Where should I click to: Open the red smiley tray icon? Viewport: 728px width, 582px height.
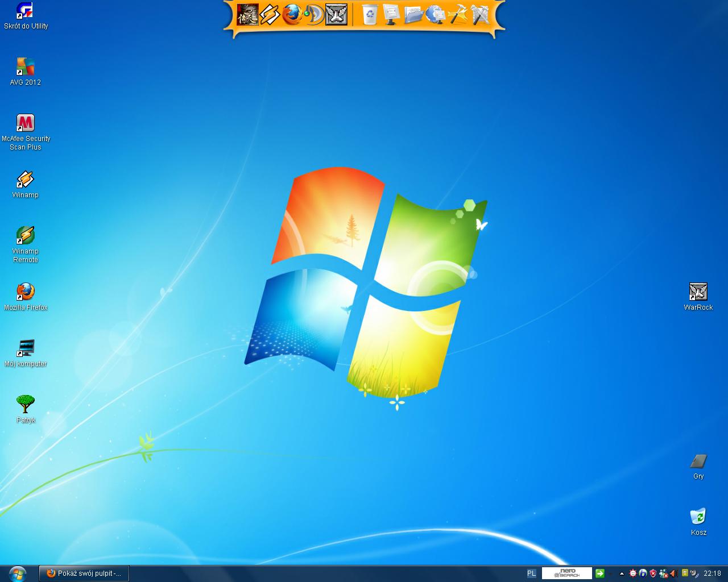click(633, 573)
